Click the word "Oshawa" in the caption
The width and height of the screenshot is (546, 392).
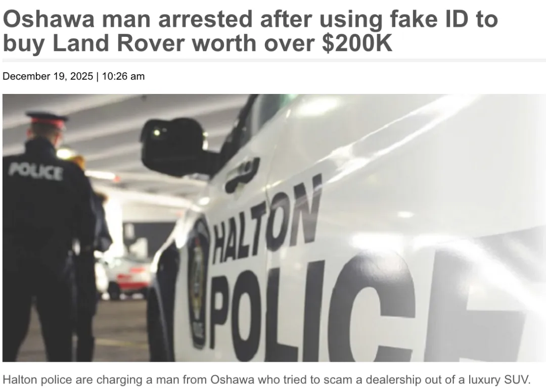tap(233, 379)
